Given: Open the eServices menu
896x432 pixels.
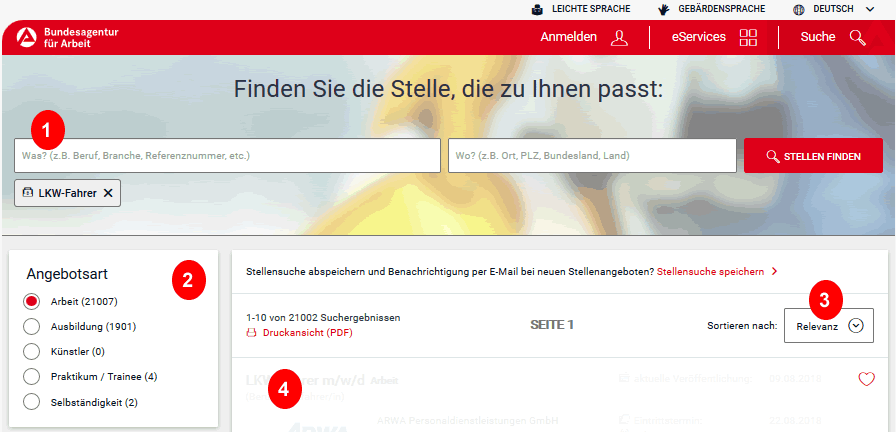Looking at the screenshot, I should coord(699,38).
